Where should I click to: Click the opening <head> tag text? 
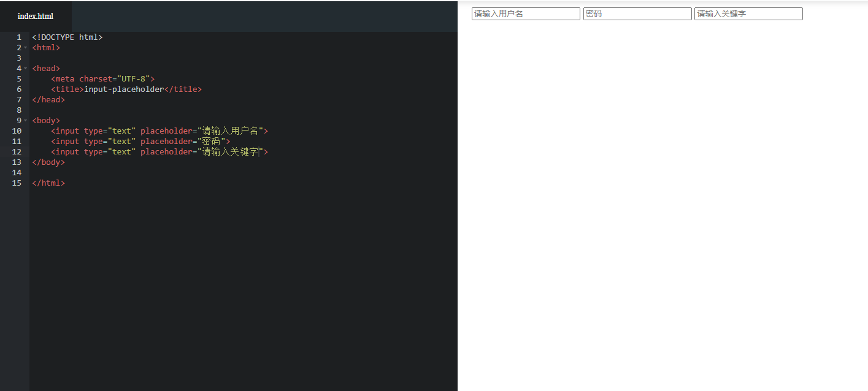pos(46,68)
